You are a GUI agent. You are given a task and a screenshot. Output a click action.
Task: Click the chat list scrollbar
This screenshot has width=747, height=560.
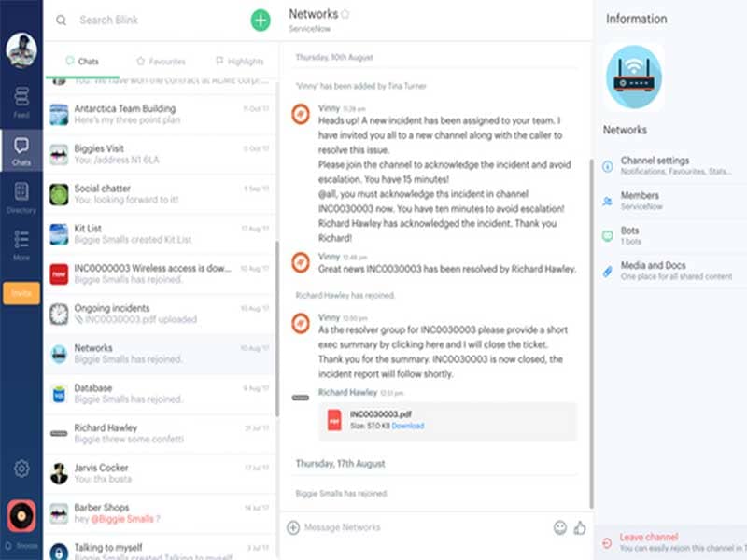[x=276, y=329]
